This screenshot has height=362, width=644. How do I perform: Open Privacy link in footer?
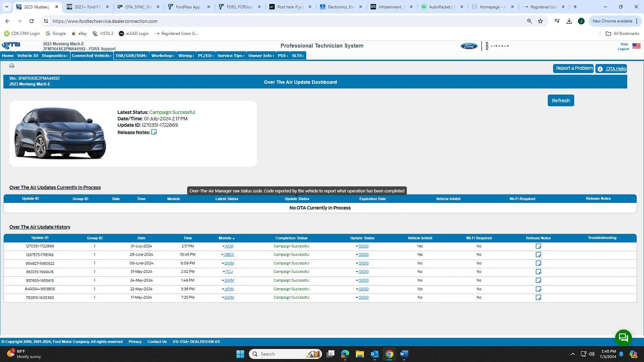135,342
